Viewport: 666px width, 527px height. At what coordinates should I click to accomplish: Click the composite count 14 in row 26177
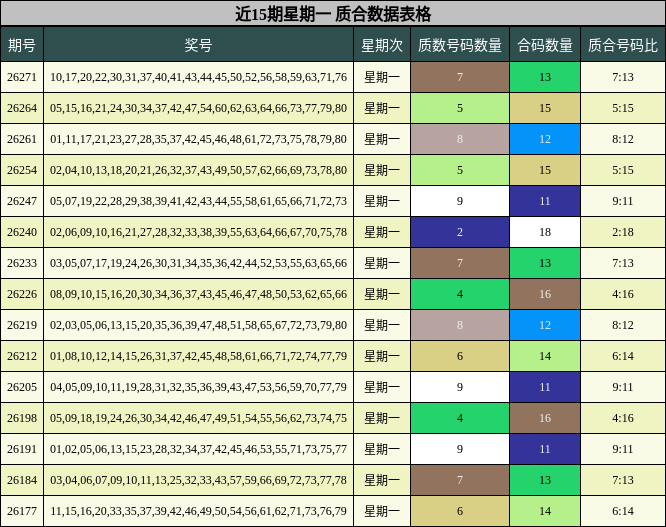click(x=545, y=511)
